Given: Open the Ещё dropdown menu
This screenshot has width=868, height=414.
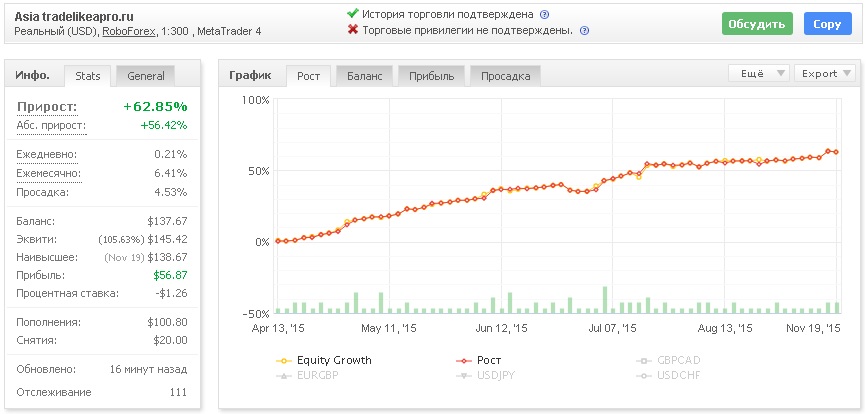Looking at the screenshot, I should [759, 74].
